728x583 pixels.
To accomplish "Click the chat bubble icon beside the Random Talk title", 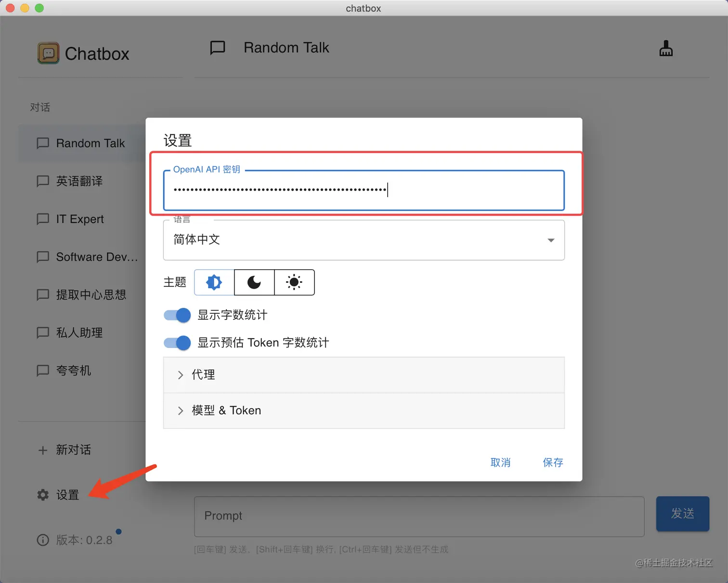I will click(x=218, y=48).
